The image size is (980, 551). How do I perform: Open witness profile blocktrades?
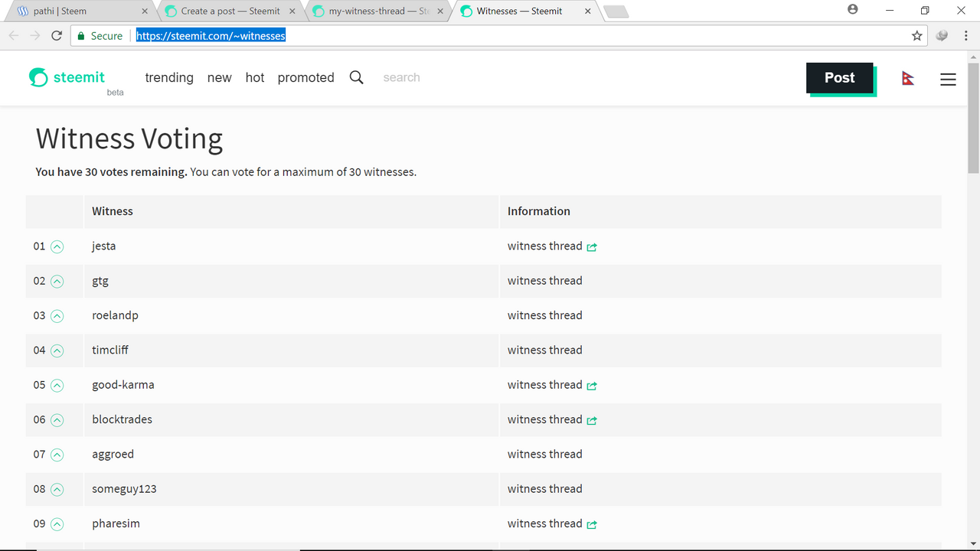coord(122,419)
